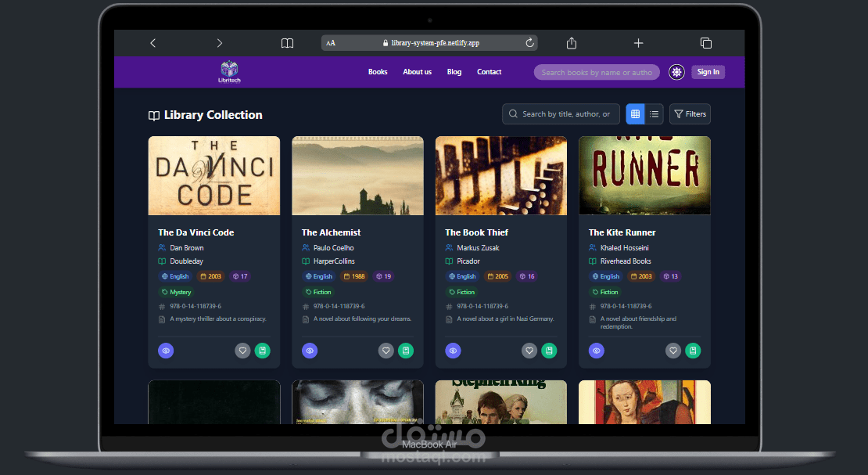Favorite The Kite Runner heart icon
The height and width of the screenshot is (475, 868).
(673, 351)
